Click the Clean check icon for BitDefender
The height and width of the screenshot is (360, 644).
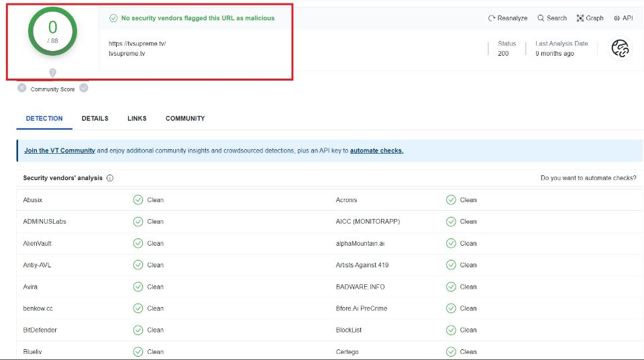tap(138, 330)
